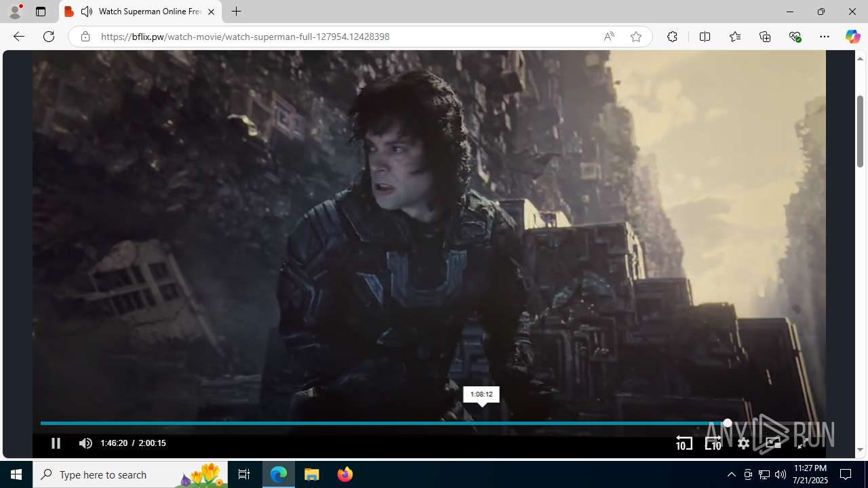The image size is (868, 488).
Task: Open Task View on taskbar
Action: coord(244,474)
